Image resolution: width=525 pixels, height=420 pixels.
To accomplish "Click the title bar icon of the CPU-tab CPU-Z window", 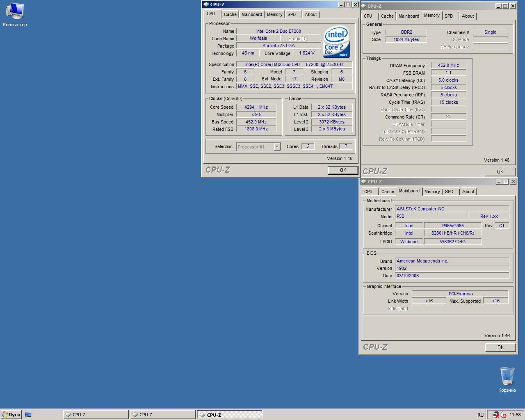I will [206, 5].
